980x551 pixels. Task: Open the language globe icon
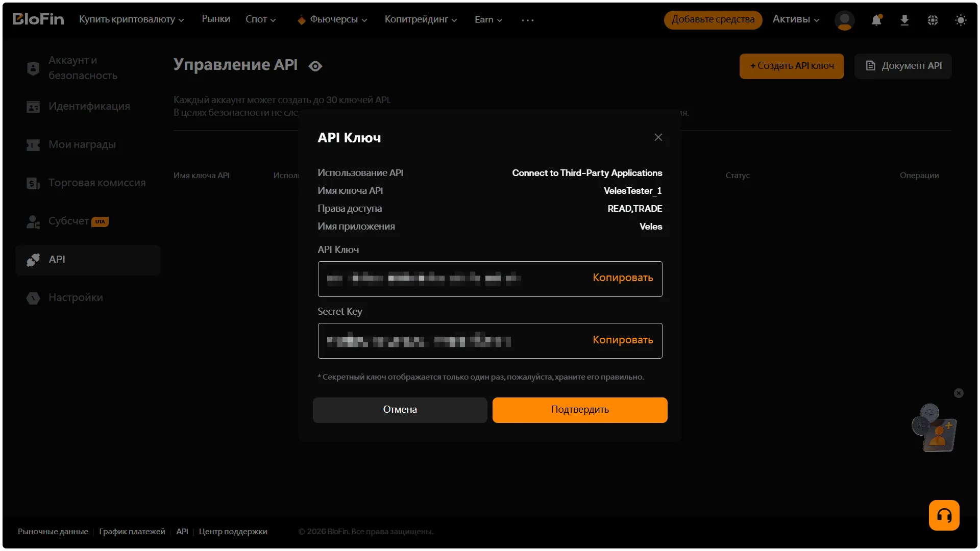(x=933, y=20)
